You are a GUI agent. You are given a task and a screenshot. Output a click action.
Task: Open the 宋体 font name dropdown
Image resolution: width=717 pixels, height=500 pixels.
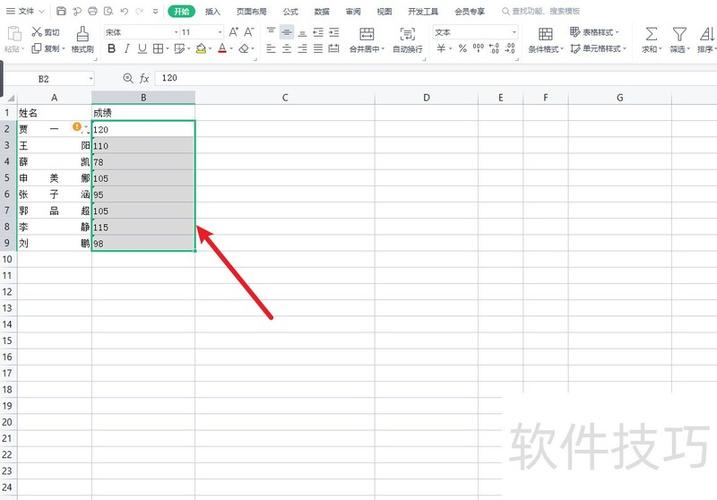pyautogui.click(x=176, y=32)
